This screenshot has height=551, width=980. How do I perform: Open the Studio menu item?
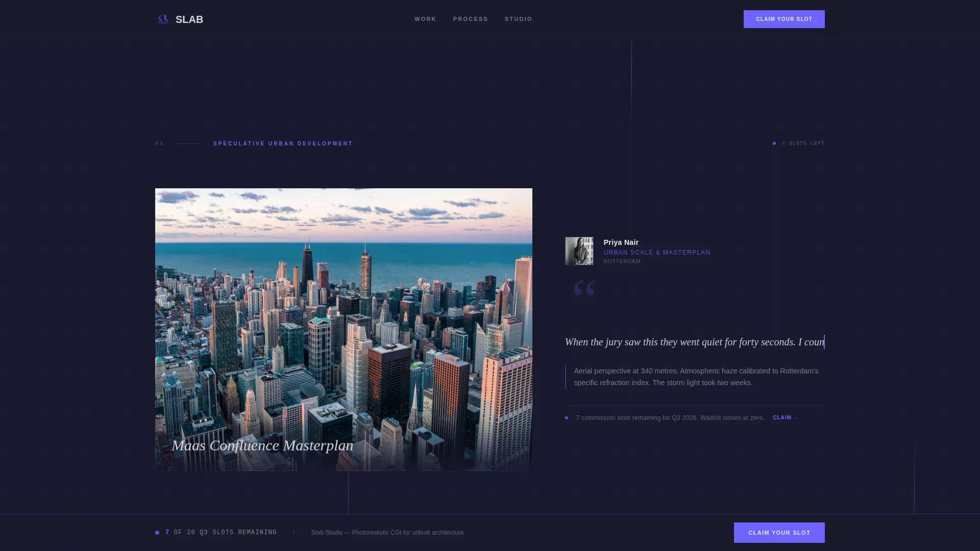coord(519,19)
